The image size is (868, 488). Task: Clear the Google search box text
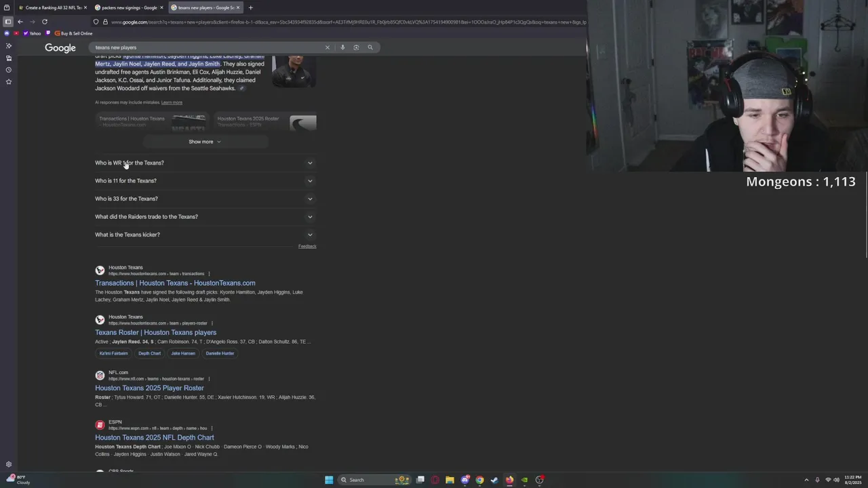pyautogui.click(x=328, y=47)
